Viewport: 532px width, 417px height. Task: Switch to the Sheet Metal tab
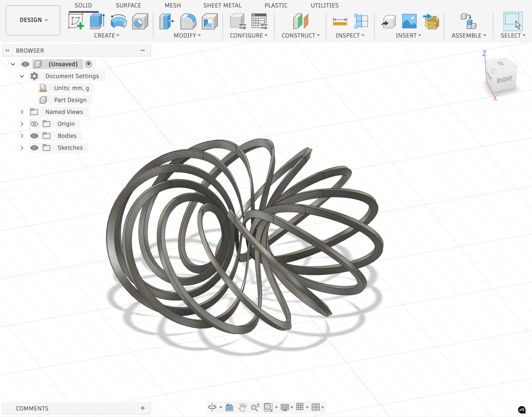pyautogui.click(x=222, y=5)
